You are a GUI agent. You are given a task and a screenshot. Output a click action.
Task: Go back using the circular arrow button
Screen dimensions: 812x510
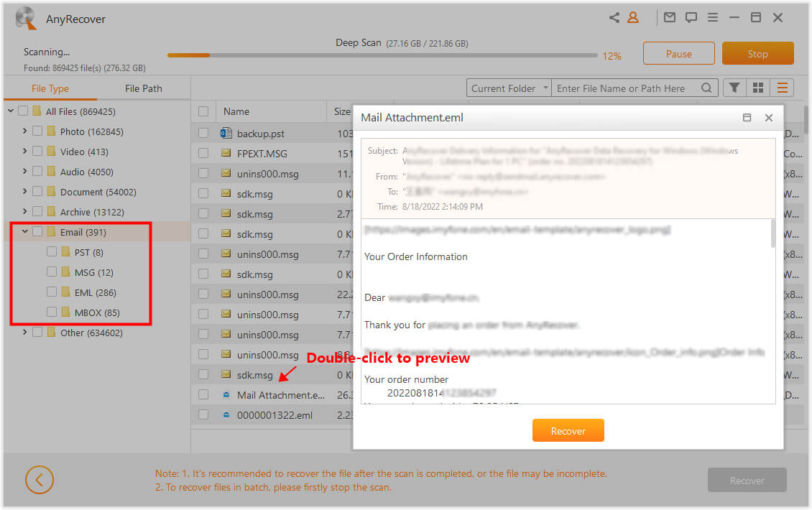[x=40, y=480]
